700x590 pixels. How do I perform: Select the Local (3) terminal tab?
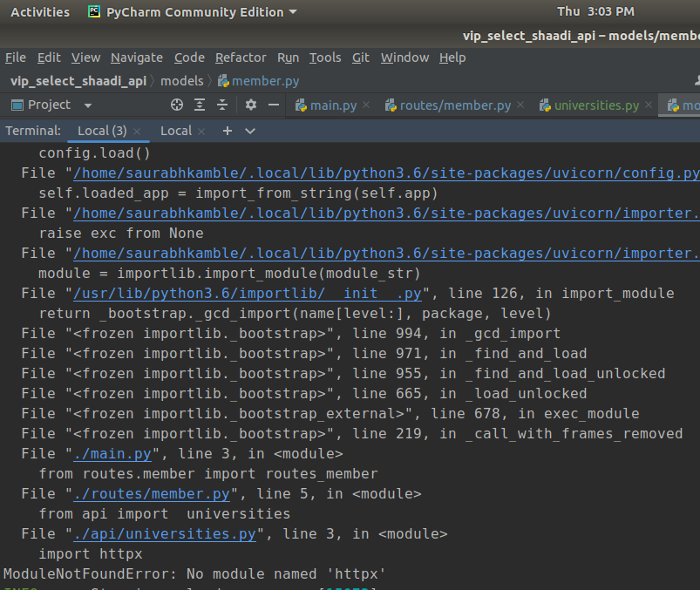click(x=102, y=131)
